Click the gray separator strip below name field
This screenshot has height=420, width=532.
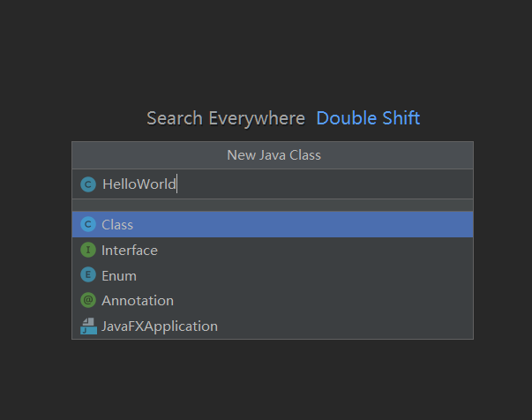(x=273, y=206)
